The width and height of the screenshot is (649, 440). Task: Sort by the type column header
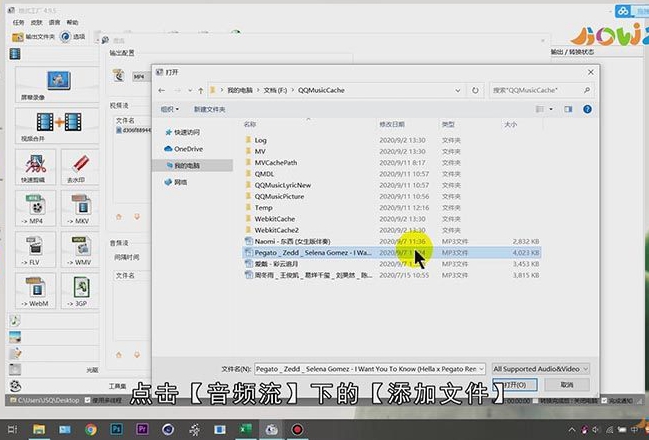[x=448, y=124]
